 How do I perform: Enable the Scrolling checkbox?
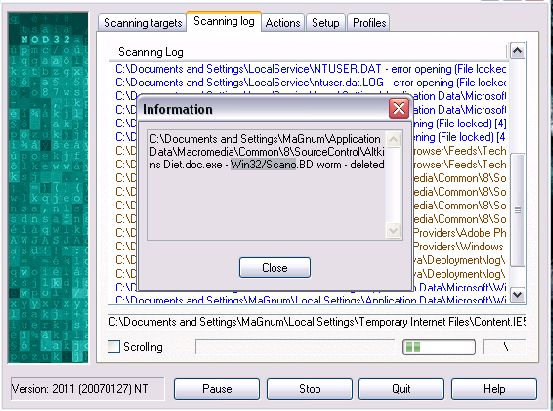tap(114, 346)
